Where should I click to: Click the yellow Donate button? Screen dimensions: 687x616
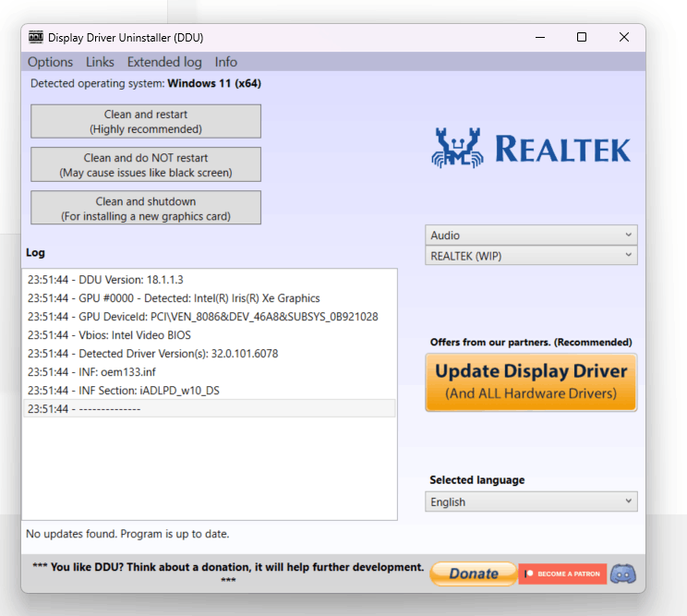pyautogui.click(x=474, y=574)
